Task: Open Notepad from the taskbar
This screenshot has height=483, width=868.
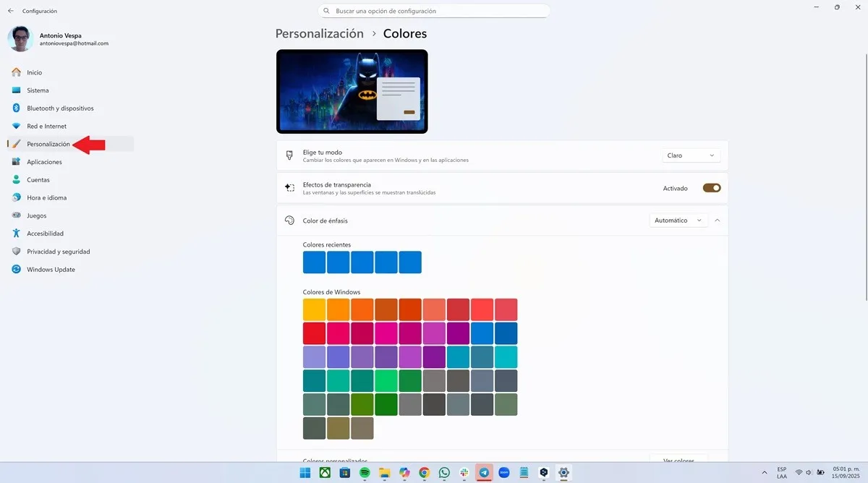Action: pos(524,473)
